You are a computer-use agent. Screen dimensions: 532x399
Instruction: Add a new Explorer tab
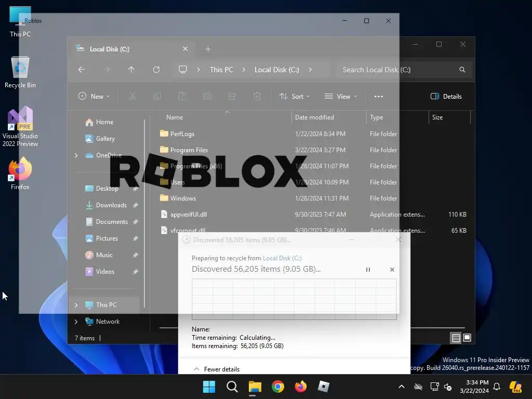tap(208, 49)
